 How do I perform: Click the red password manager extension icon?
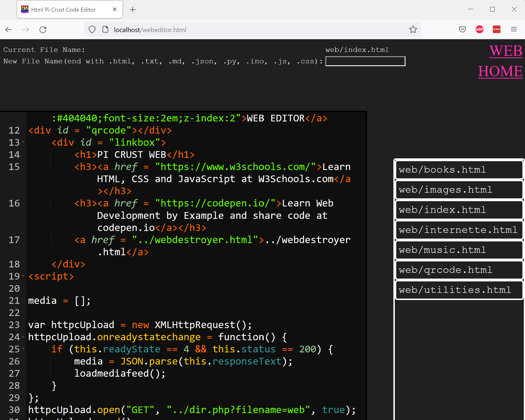(x=496, y=30)
